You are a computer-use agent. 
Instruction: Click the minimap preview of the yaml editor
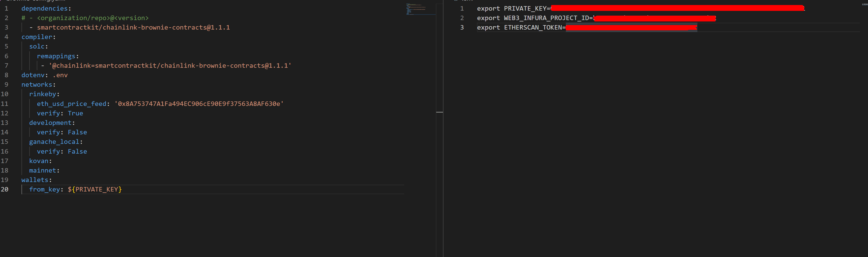pyautogui.click(x=421, y=9)
